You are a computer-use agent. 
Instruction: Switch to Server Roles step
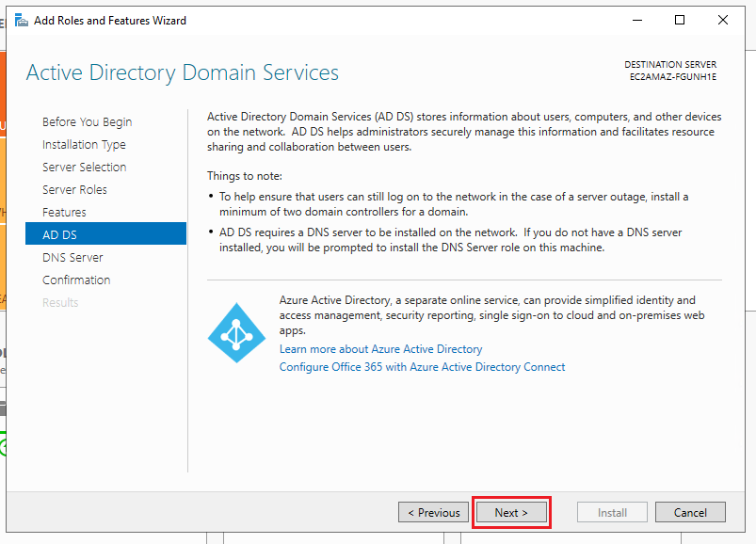pyautogui.click(x=74, y=190)
